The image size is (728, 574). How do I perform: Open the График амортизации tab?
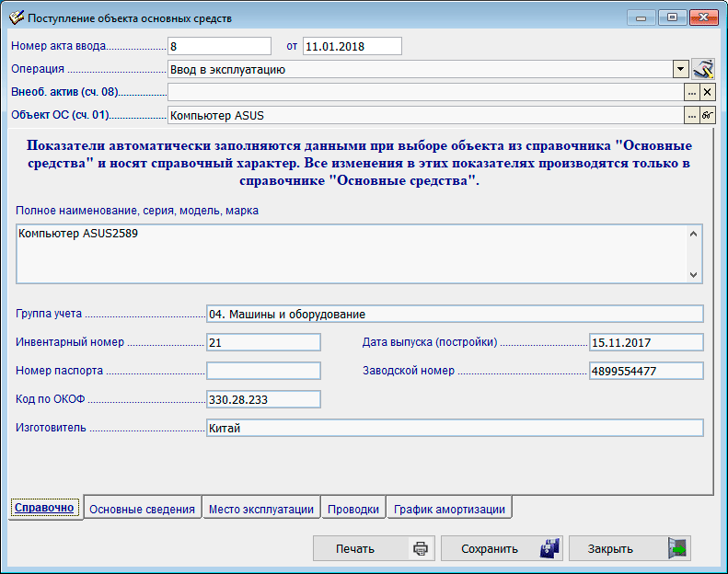coord(449,509)
